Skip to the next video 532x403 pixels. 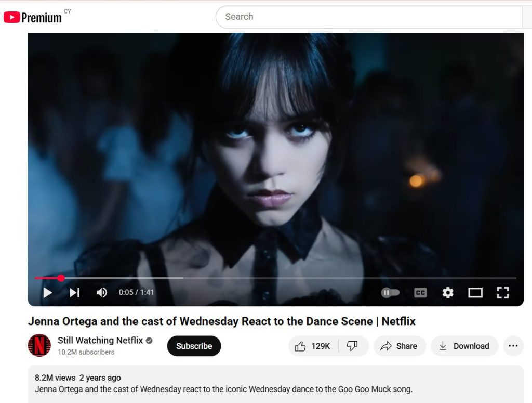[x=75, y=292]
